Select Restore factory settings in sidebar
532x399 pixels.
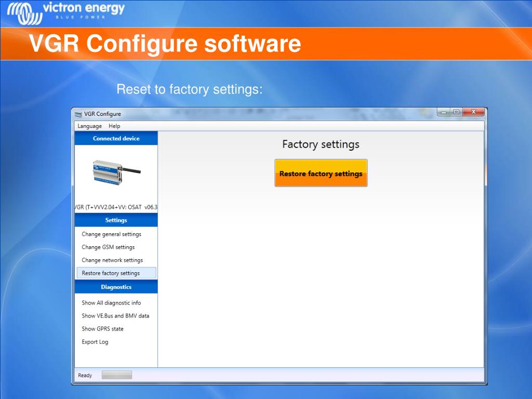click(x=116, y=273)
